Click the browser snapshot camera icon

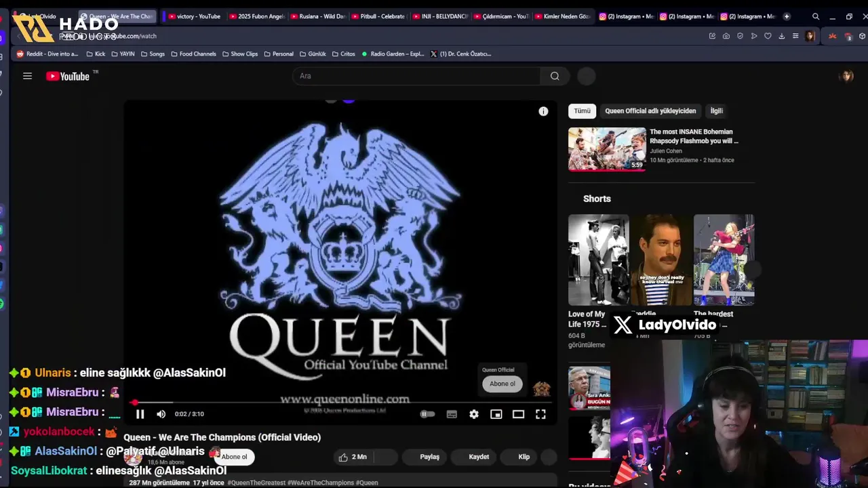click(x=726, y=36)
